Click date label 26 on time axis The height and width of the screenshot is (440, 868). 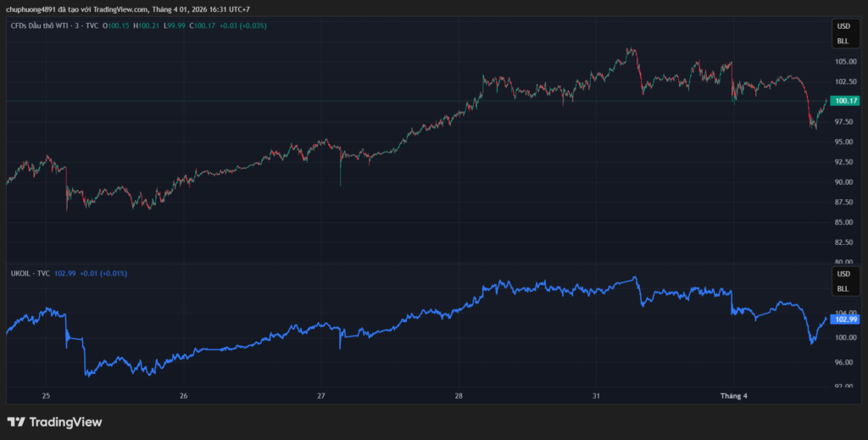point(184,396)
